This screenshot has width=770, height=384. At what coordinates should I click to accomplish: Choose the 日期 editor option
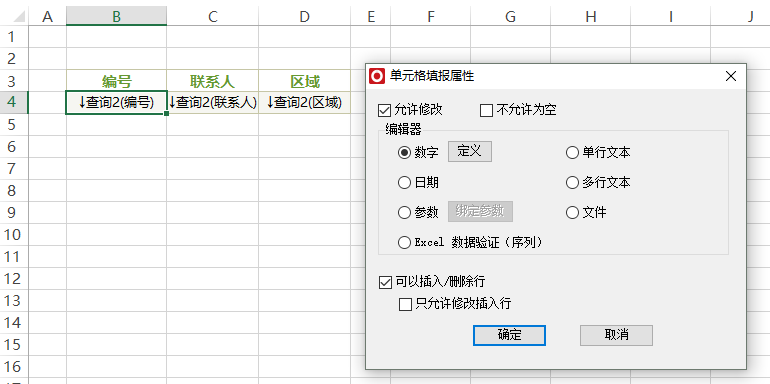point(404,183)
